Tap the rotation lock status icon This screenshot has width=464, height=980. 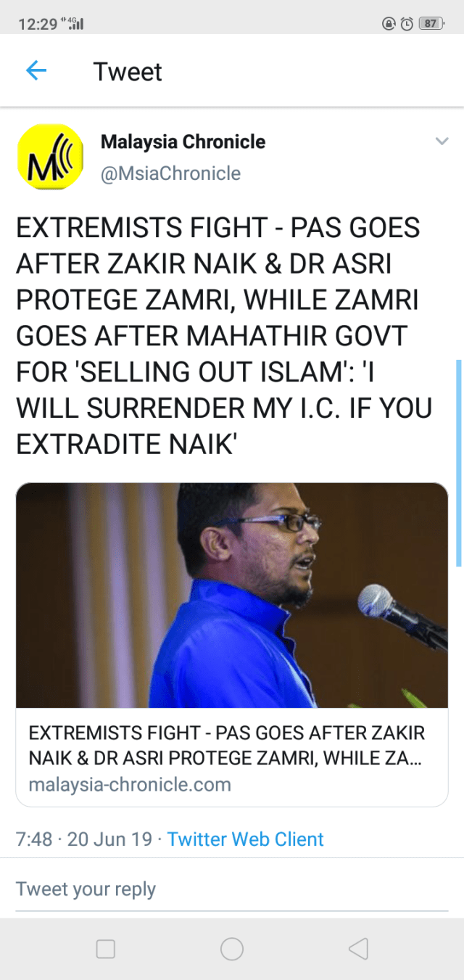pos(389,23)
